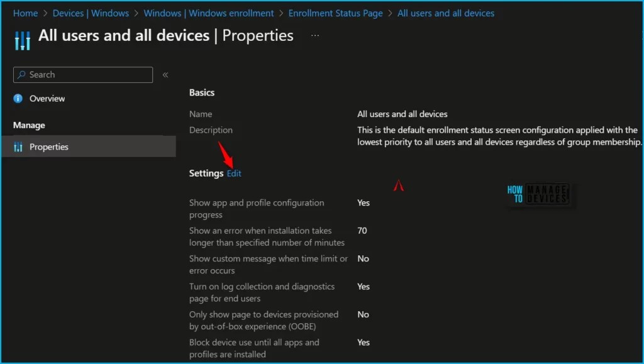
Task: Click the search magnifier icon in the sidebar
Action: click(21, 74)
